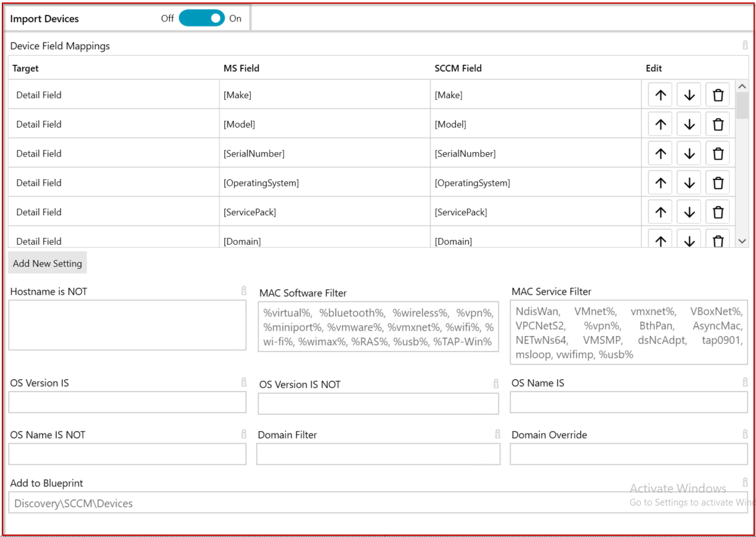
Task: Click info icon next to Hostname is NOT
Action: tap(243, 290)
